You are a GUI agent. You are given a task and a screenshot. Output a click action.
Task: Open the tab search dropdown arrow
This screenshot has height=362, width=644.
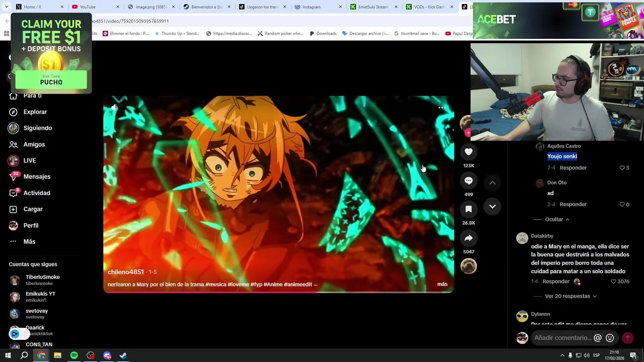7,7
